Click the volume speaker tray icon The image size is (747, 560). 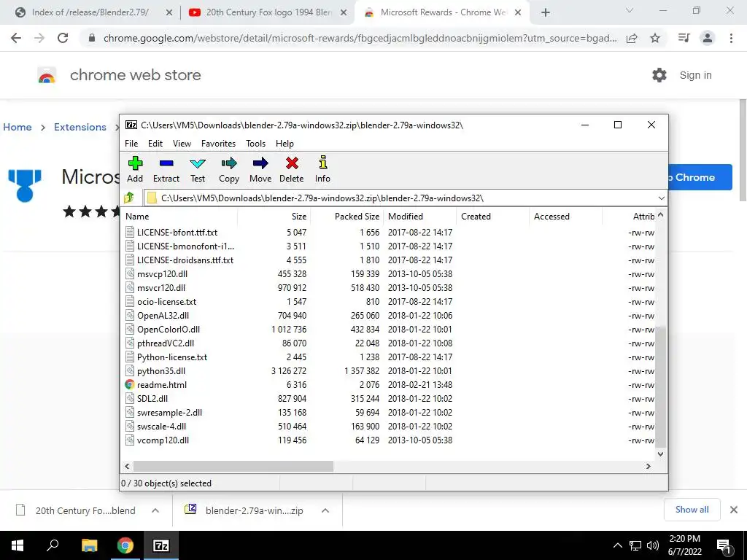pyautogui.click(x=653, y=545)
